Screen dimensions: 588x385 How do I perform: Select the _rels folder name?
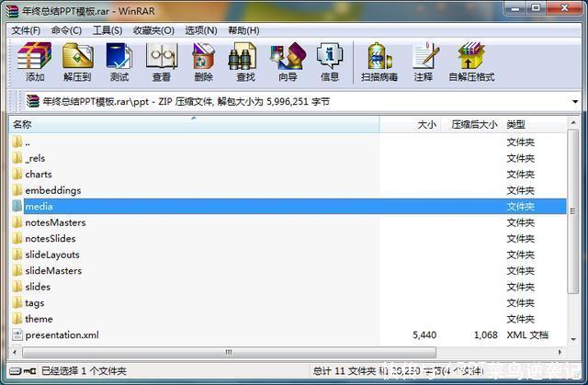point(35,159)
